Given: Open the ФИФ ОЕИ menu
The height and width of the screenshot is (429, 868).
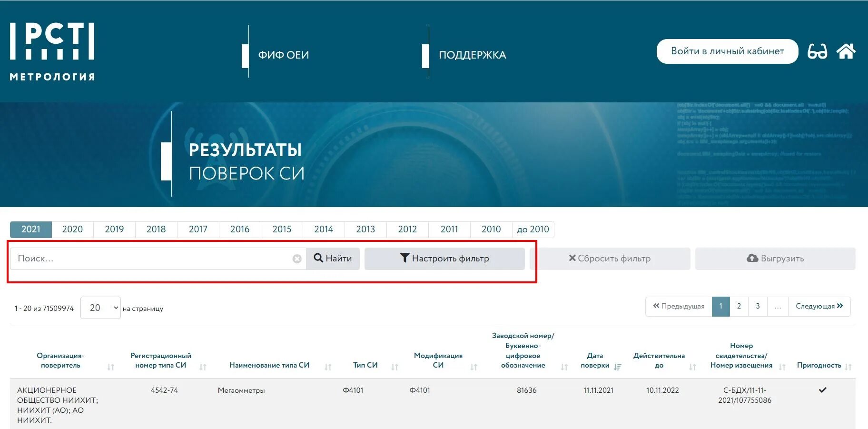Looking at the screenshot, I should pyautogui.click(x=284, y=55).
